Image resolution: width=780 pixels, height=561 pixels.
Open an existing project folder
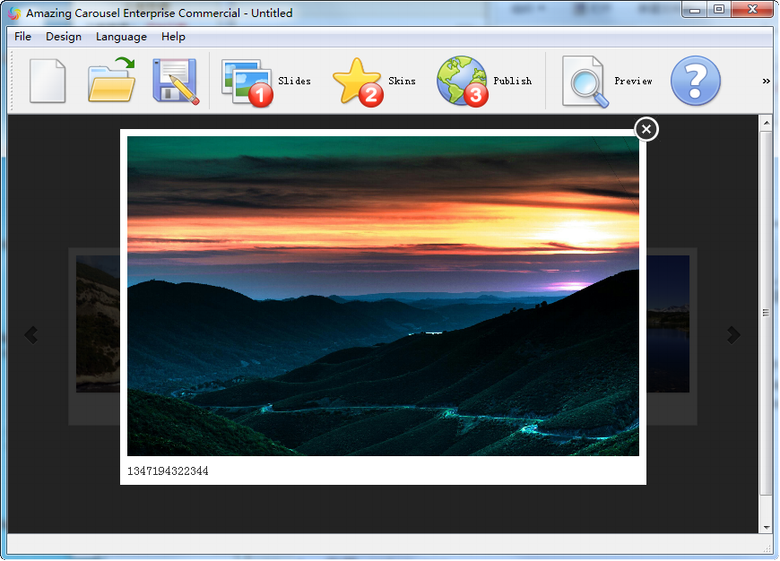pyautogui.click(x=111, y=81)
